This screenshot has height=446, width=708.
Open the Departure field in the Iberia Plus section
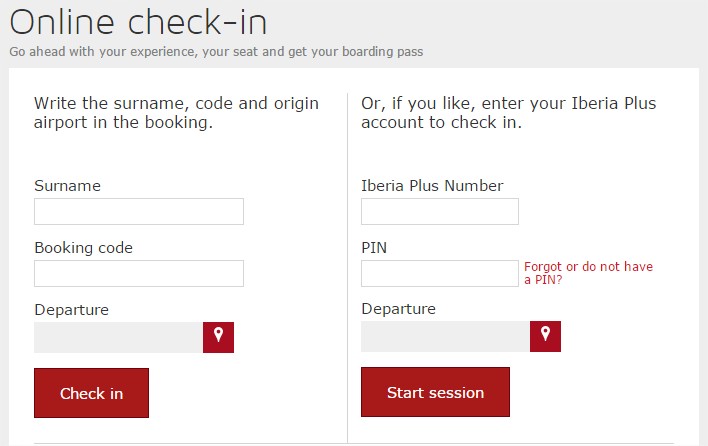[445, 336]
